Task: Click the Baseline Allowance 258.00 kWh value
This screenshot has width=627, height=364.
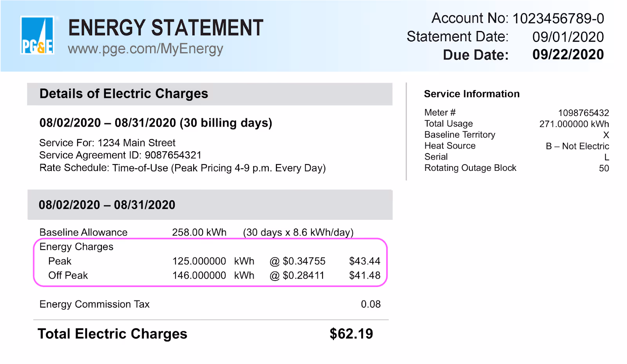Action: click(x=199, y=232)
